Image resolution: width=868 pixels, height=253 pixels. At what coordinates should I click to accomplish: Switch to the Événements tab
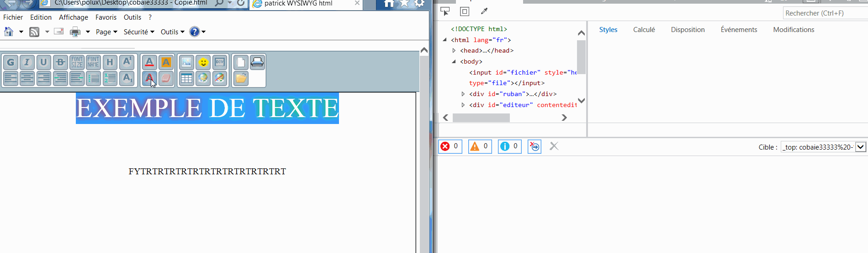pyautogui.click(x=739, y=30)
